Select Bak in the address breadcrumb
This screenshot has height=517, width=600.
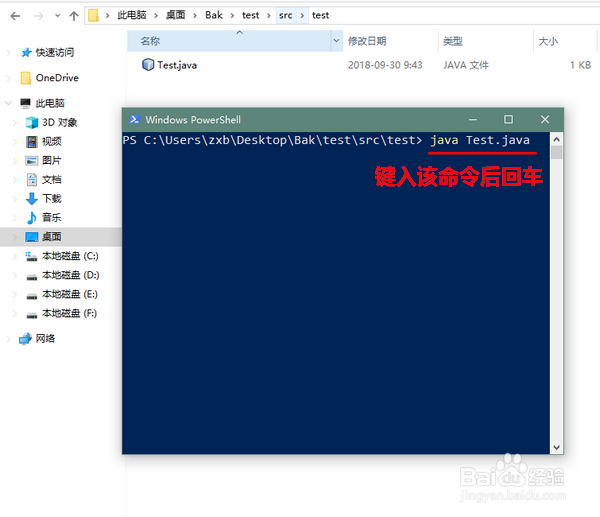coord(214,15)
